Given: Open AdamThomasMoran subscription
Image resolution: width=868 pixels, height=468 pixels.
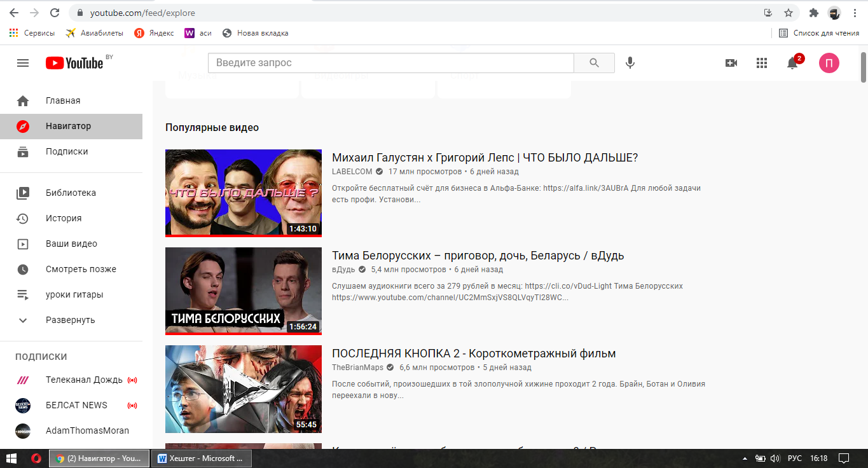Looking at the screenshot, I should [x=71, y=430].
